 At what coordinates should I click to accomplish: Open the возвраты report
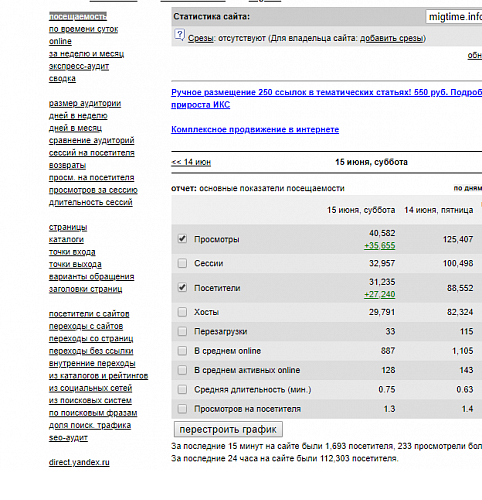[67, 165]
